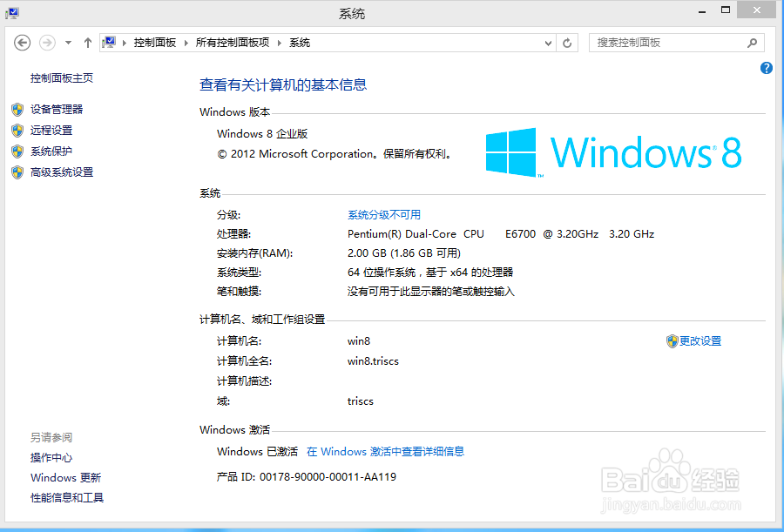The height and width of the screenshot is (532, 784).
Task: Click the Forward navigation arrow
Action: [x=47, y=43]
